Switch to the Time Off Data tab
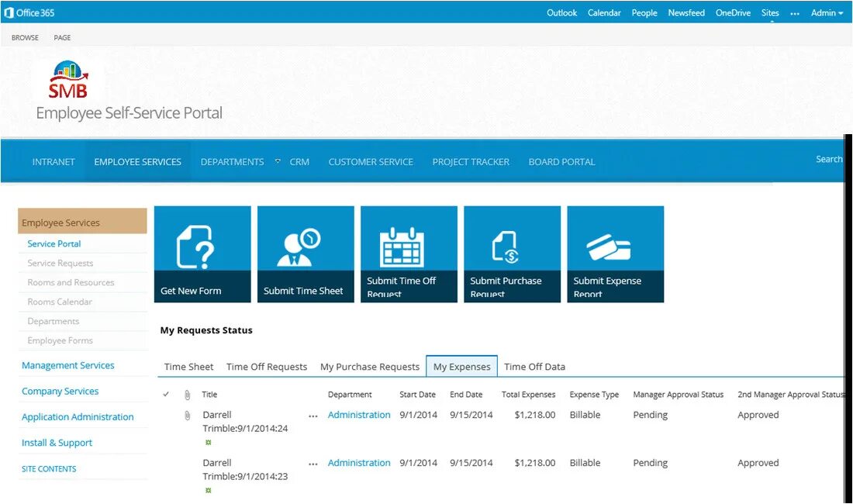The width and height of the screenshot is (853, 504). point(534,367)
